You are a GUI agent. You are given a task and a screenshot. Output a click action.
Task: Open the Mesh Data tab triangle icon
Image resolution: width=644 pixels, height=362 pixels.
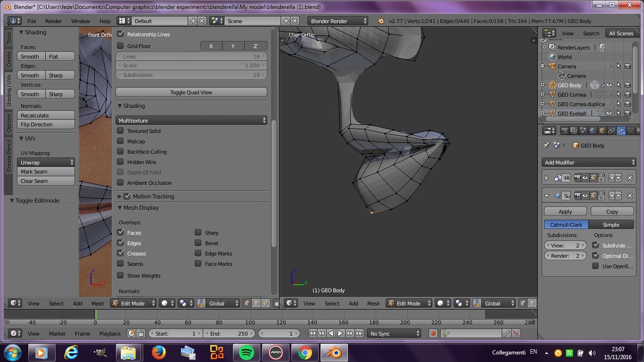(630, 131)
